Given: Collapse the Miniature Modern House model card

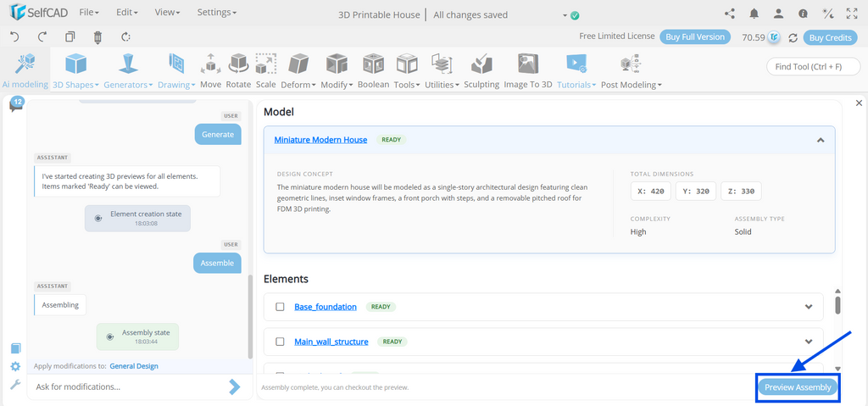Looking at the screenshot, I should [x=820, y=140].
